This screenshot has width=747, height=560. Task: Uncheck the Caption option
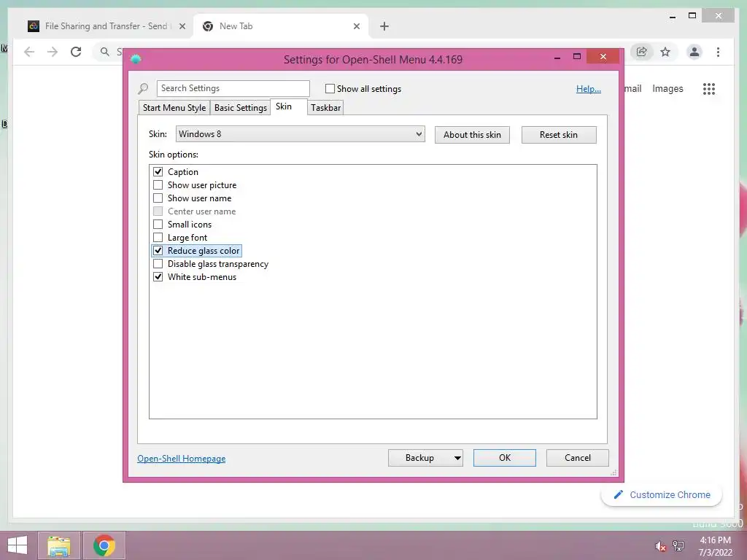click(x=158, y=172)
